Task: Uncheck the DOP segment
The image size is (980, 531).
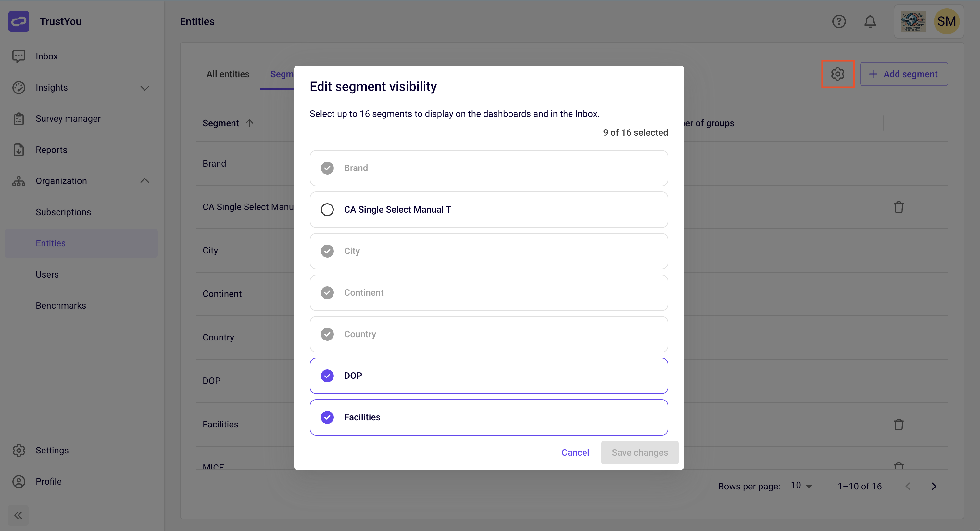Action: pos(327,376)
